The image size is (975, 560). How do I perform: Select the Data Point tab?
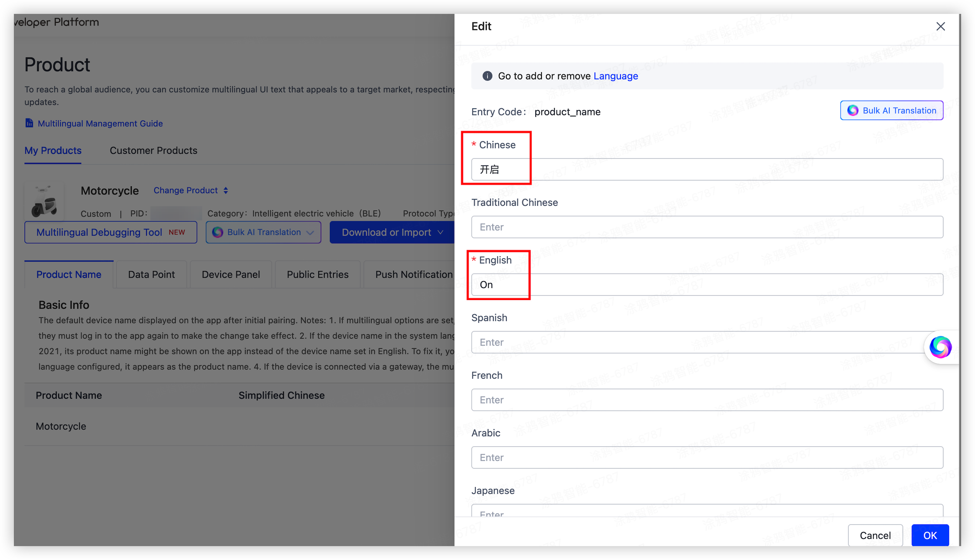coord(151,274)
